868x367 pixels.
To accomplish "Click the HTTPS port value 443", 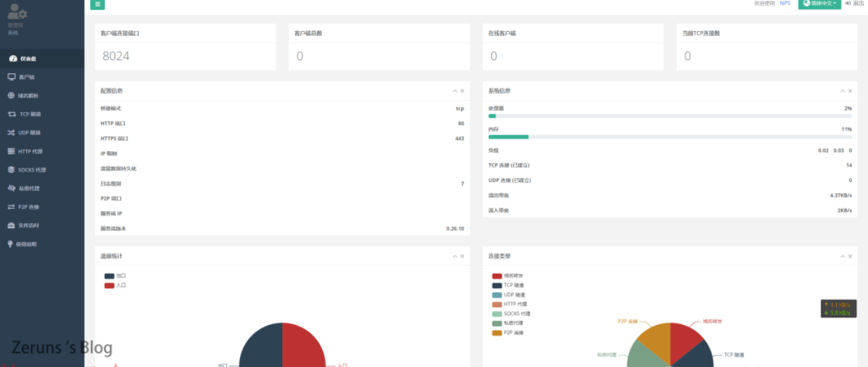I will click(x=459, y=139).
